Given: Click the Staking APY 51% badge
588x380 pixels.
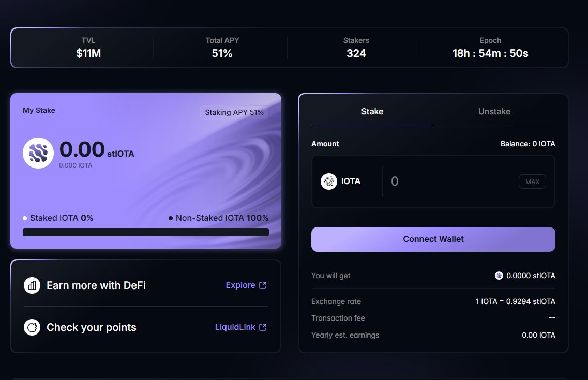Looking at the screenshot, I should tap(234, 112).
